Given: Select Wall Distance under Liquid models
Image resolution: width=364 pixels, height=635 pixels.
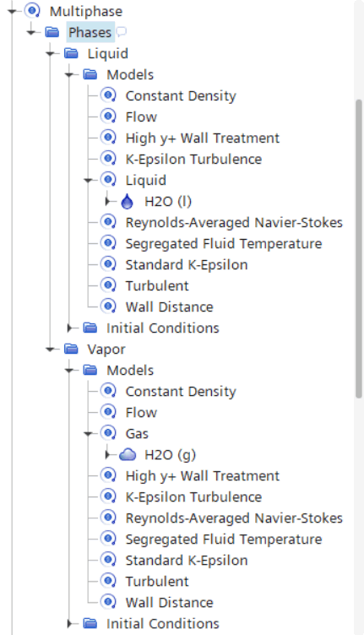Looking at the screenshot, I should pyautogui.click(x=169, y=307).
